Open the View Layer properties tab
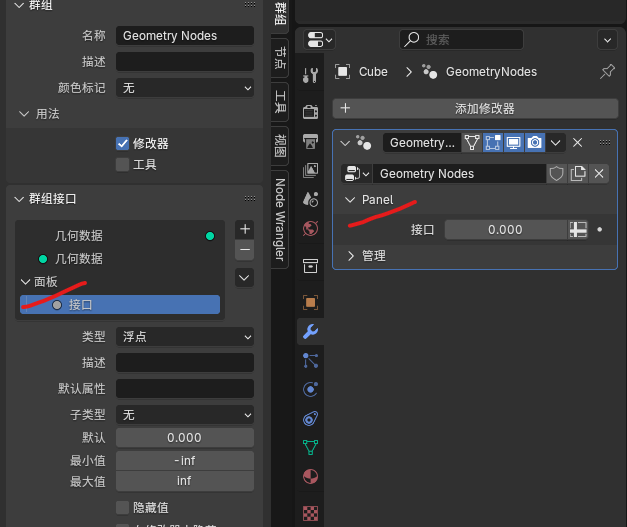The width and height of the screenshot is (627, 527). coord(310,170)
